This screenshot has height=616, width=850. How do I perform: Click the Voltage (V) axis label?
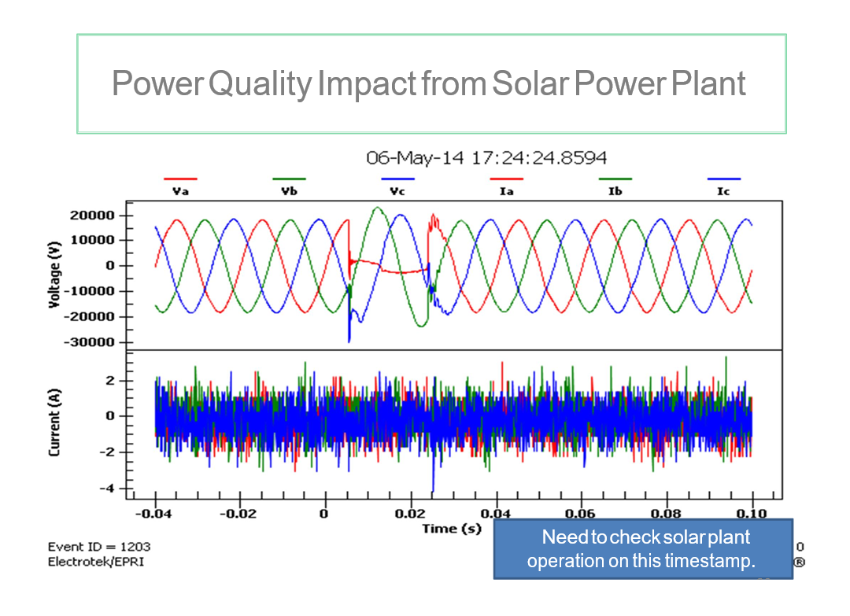coord(55,275)
